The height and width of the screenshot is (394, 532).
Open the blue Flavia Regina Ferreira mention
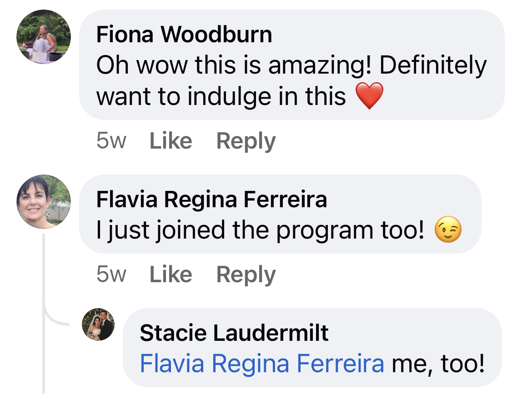262,364
